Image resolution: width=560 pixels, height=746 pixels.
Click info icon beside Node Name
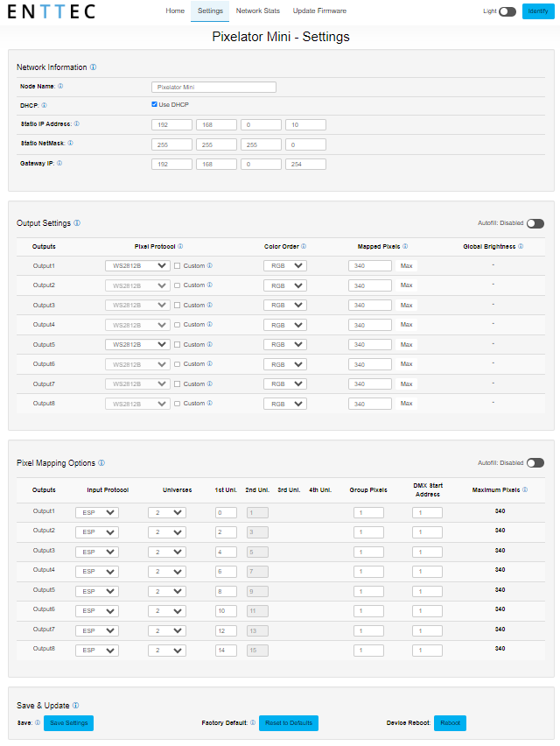click(x=60, y=86)
